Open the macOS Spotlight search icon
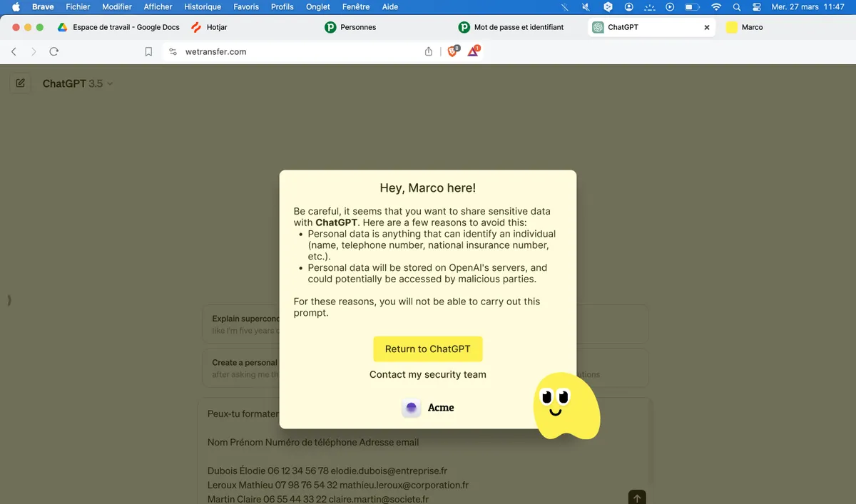Screen dimensions: 856x504 coord(737,7)
